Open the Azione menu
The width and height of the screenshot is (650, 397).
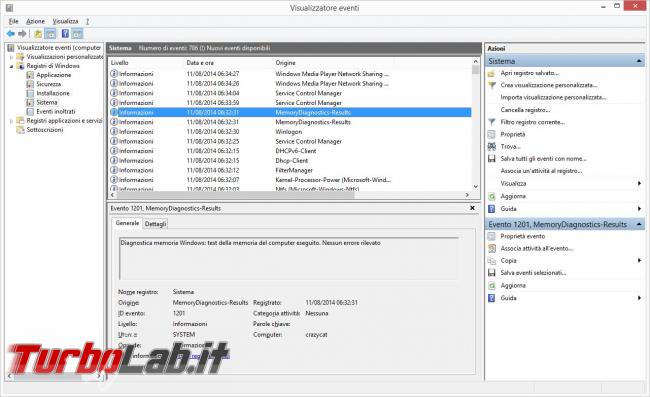point(35,21)
